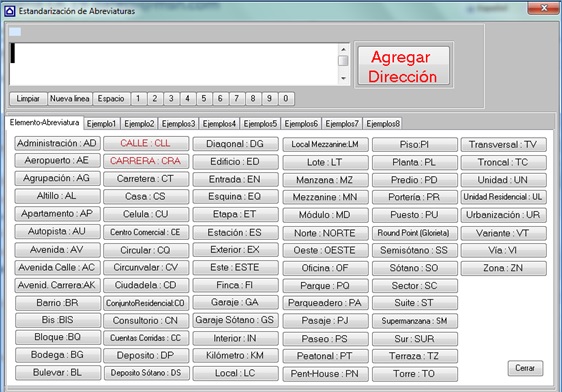Viewport: 562px width, 392px height.
Task: Switch to the Elemento-Abreviatura tab
Action: [44, 123]
